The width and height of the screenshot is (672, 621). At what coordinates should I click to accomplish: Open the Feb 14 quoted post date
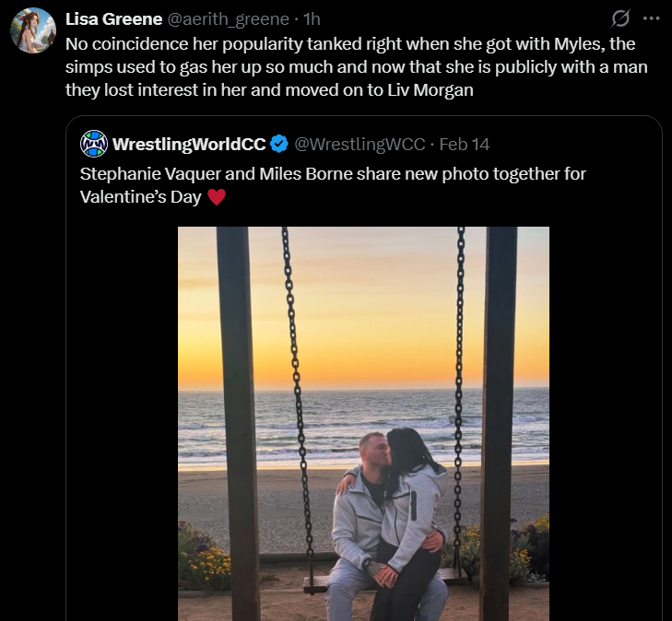tap(465, 144)
